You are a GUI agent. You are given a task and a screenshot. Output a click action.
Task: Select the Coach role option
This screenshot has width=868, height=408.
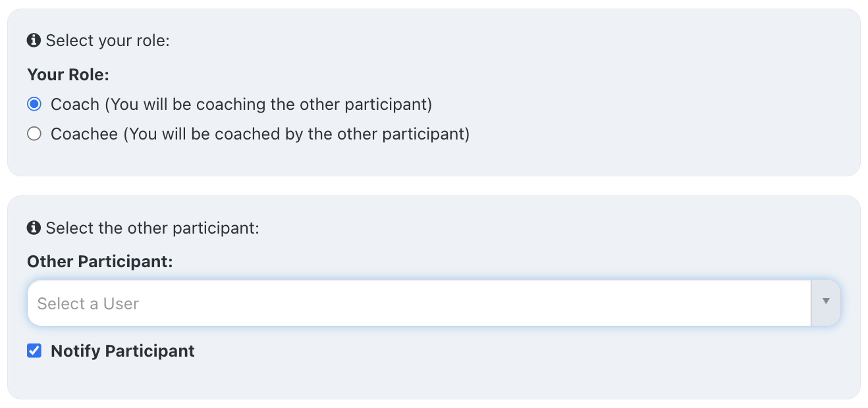34,103
